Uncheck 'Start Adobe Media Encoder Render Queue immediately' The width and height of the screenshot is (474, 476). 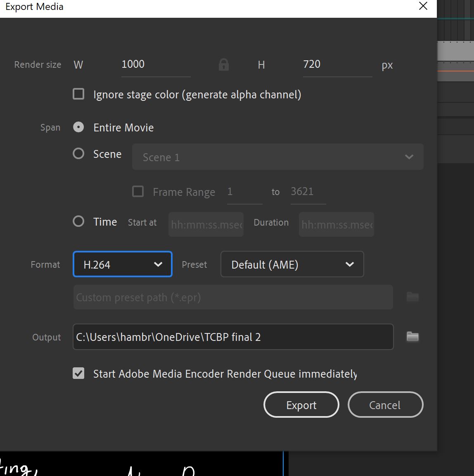coord(78,373)
